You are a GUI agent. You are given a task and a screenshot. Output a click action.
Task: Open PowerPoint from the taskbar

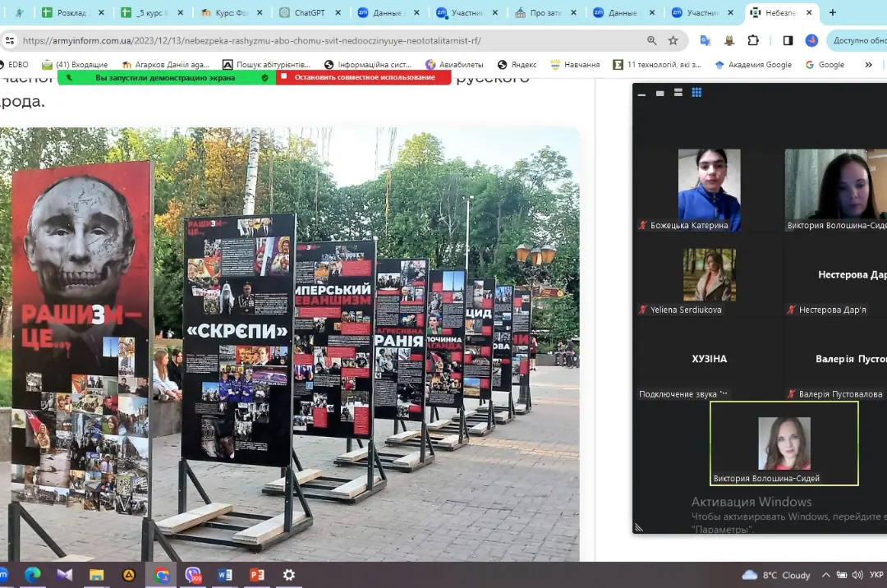tap(256, 575)
